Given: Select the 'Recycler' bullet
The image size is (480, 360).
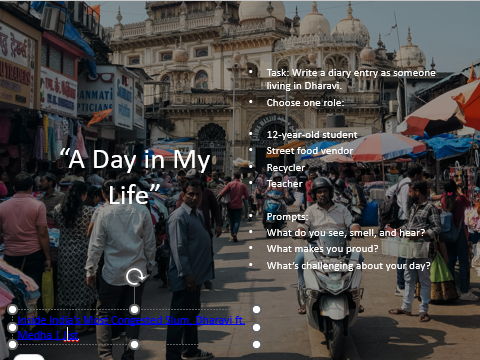Looking at the screenshot, I should click(286, 168).
